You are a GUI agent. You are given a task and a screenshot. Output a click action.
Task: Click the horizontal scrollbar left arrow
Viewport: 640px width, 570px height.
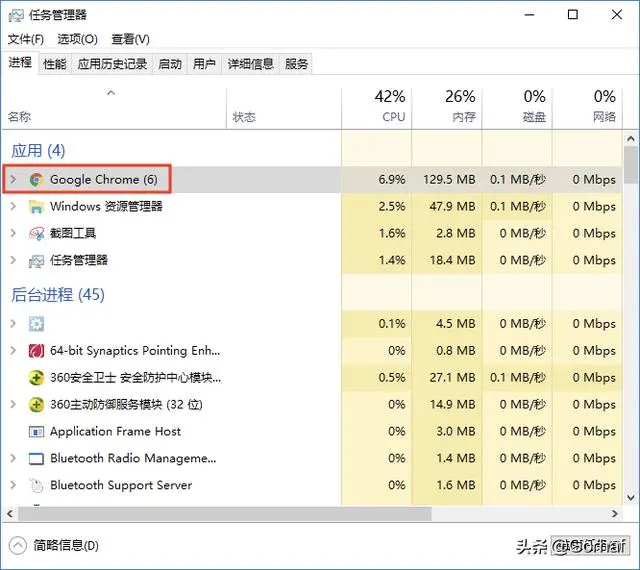(10, 514)
